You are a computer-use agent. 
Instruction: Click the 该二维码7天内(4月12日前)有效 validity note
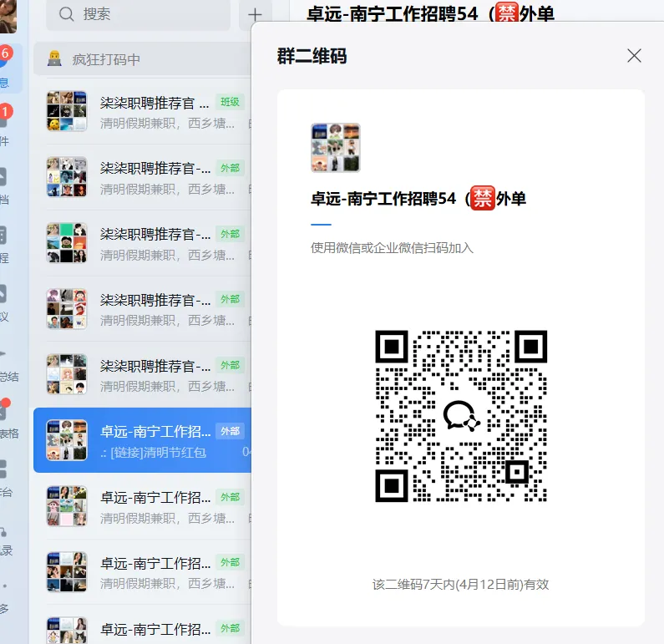point(461,585)
